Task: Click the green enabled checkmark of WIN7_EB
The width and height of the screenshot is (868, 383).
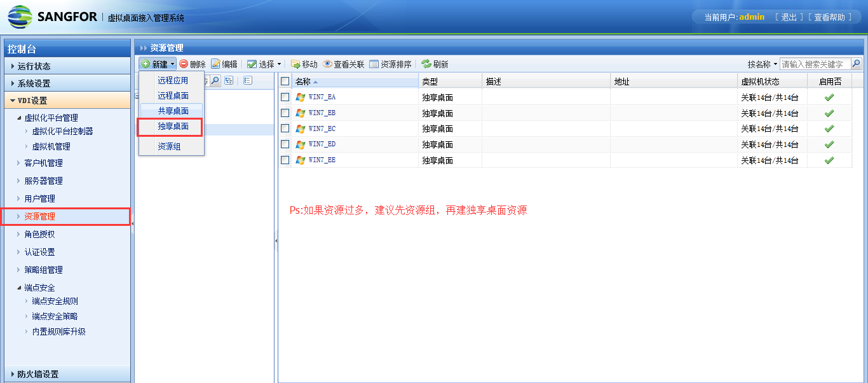Action: pos(829,113)
